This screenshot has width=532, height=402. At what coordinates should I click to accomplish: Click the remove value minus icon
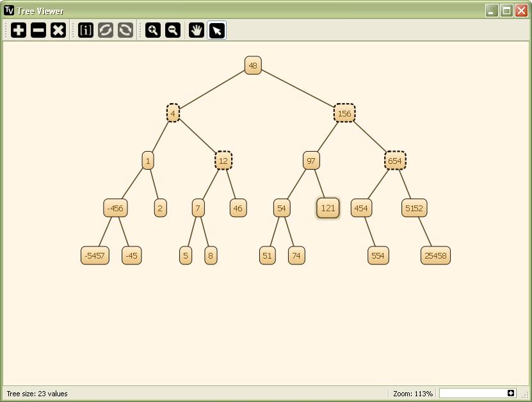[38, 30]
